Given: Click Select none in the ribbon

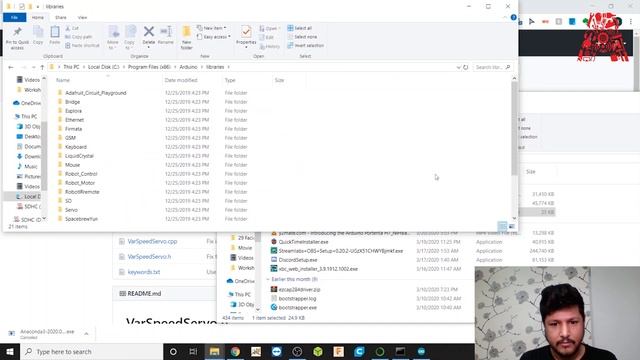Looking at the screenshot, I should pyautogui.click(x=302, y=37).
